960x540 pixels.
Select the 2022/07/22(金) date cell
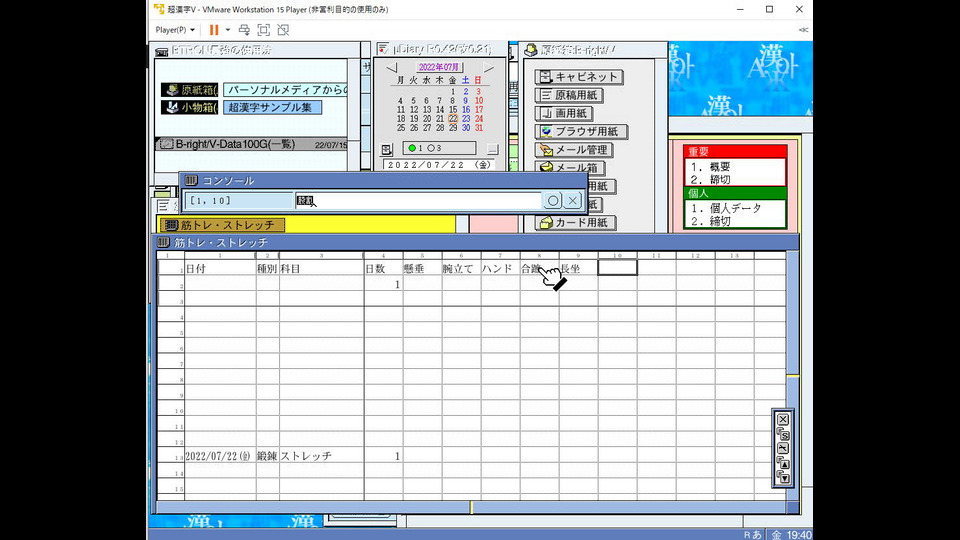pos(220,456)
